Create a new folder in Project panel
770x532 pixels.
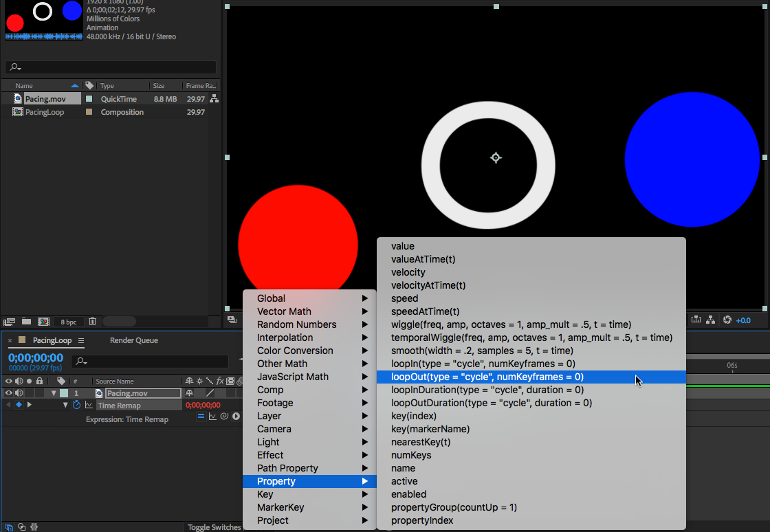coord(26,321)
